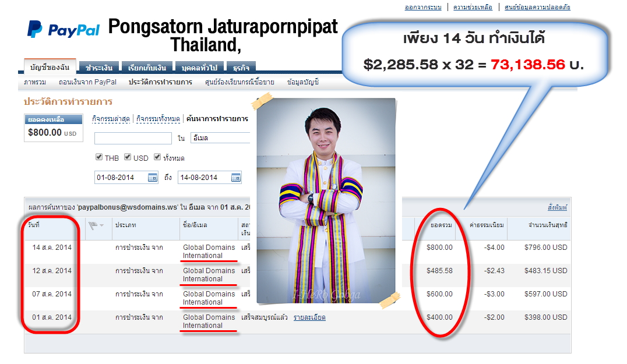Image resolution: width=627 pixels, height=364 pixels.
Task: Open ถอนเงินจาก PayPal submenu
Action: pos(87,82)
